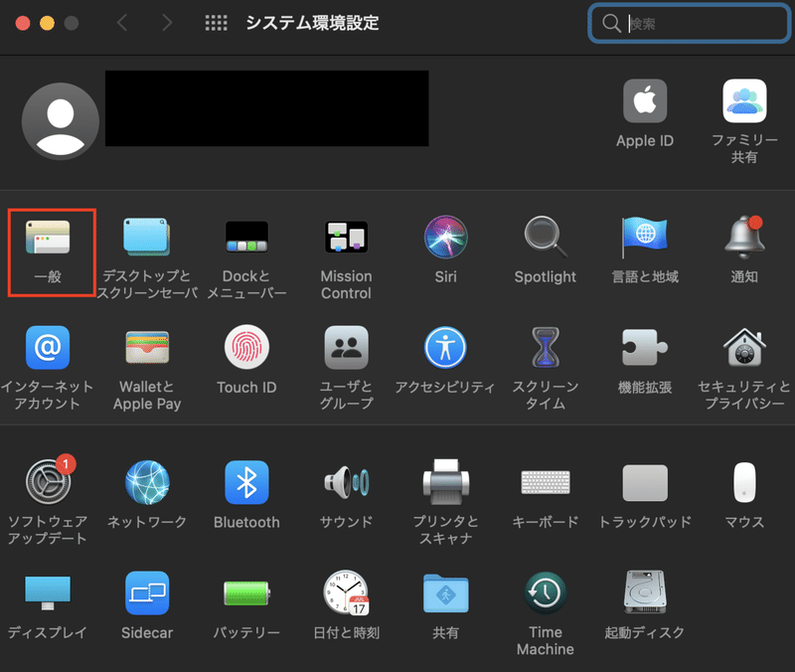Click the show-all preferences grid button

(x=217, y=23)
